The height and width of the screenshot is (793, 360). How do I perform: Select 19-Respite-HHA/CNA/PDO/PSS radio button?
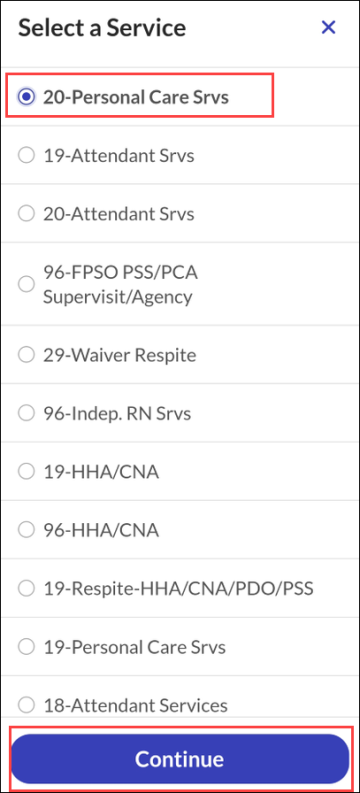coord(26,588)
